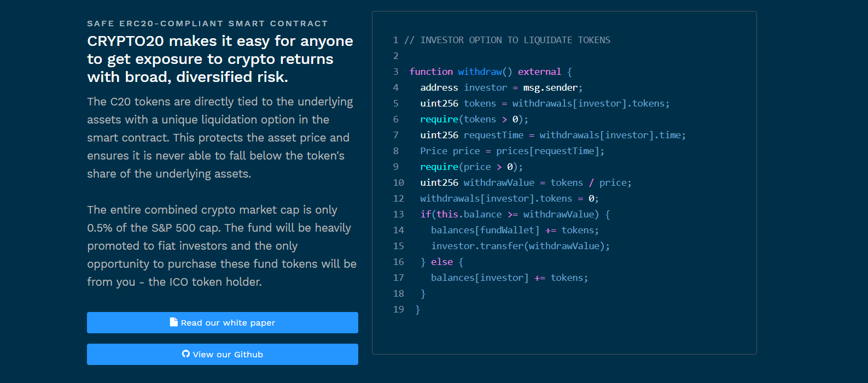
Task: Click code line 'require(price > 0);'
Action: [471, 167]
